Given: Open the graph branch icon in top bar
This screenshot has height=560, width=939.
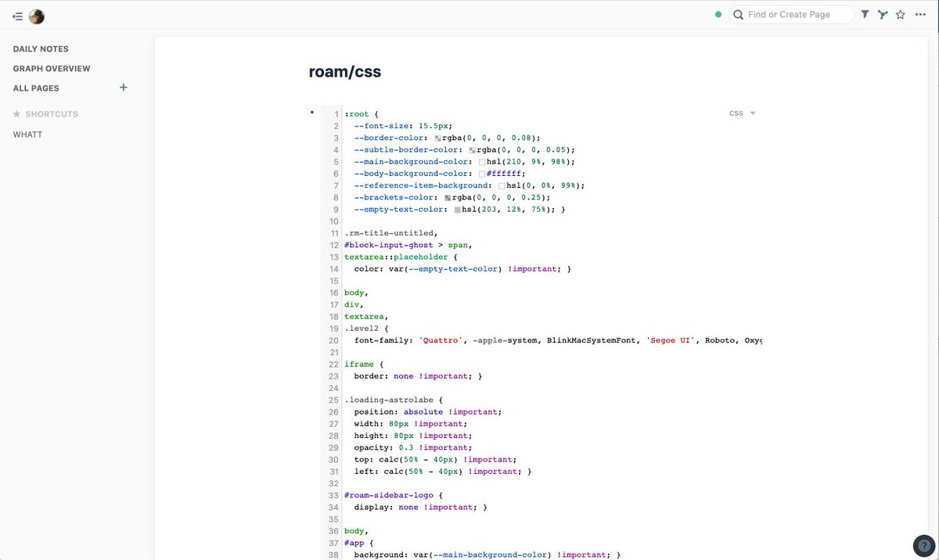Looking at the screenshot, I should click(883, 14).
